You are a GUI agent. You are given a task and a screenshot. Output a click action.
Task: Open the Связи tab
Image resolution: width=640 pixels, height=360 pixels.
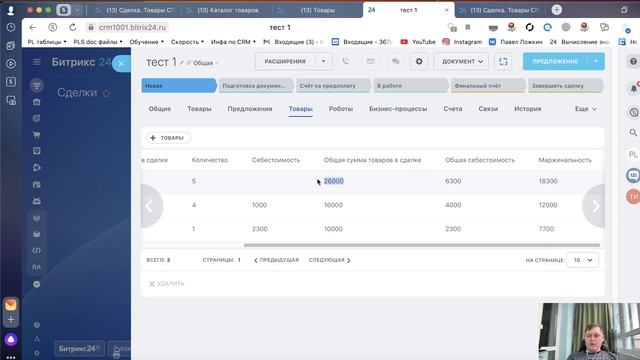point(488,109)
